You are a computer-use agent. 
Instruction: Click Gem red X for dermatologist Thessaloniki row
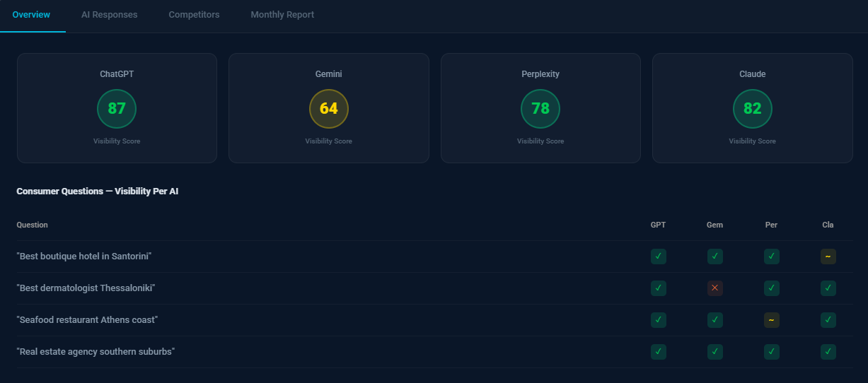tap(715, 288)
